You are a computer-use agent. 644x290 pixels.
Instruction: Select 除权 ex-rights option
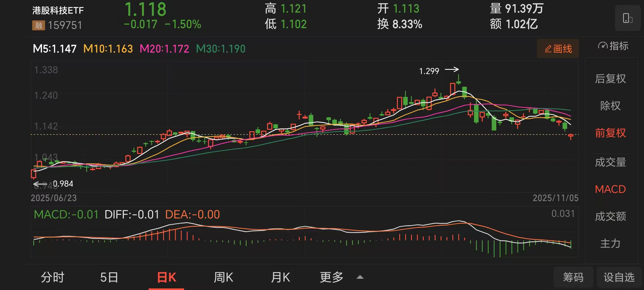[x=610, y=106]
